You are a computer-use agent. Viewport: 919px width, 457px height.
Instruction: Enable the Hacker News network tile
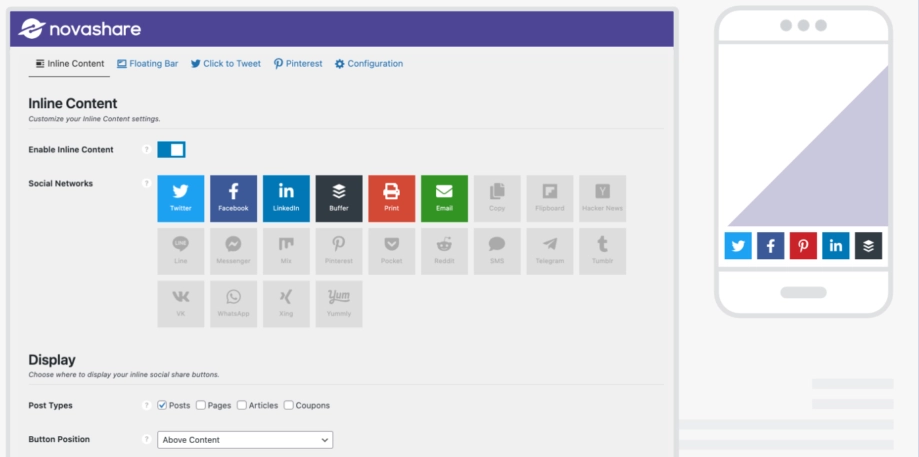click(x=603, y=199)
